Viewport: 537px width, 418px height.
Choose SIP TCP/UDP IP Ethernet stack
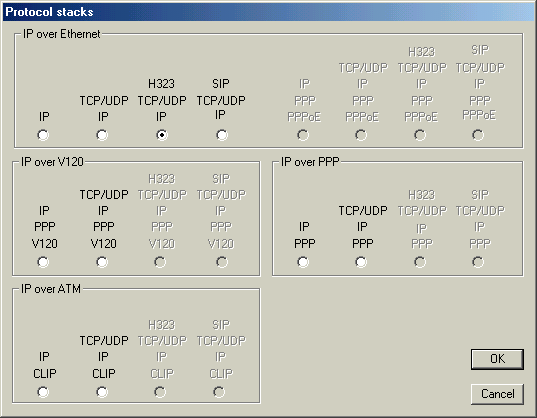point(222,135)
